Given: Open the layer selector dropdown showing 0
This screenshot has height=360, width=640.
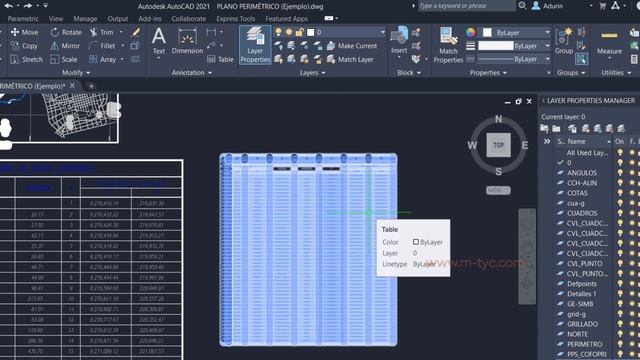Looking at the screenshot, I should click(x=330, y=32).
